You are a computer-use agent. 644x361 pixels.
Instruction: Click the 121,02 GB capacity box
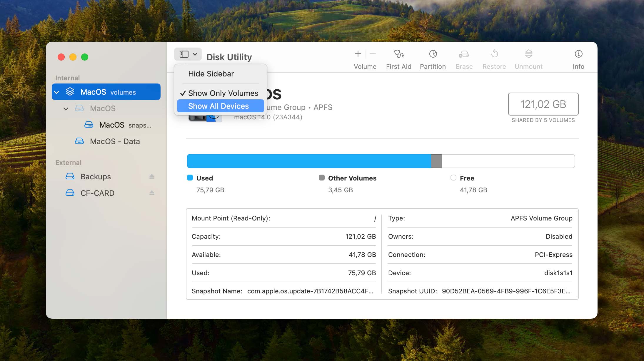pos(543,104)
